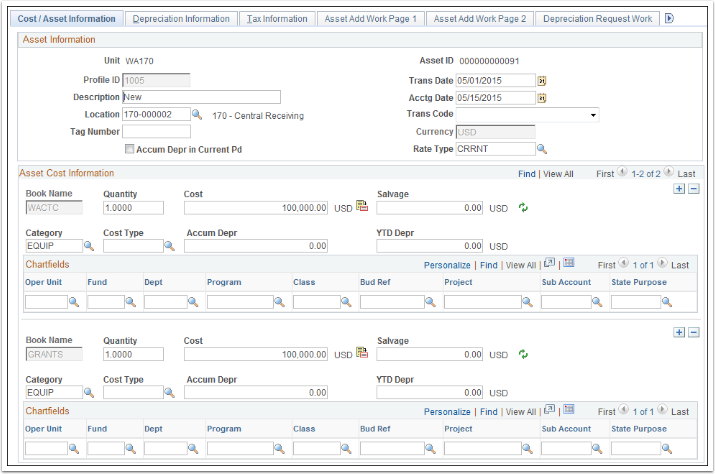Click the Location input field
This screenshot has height=474, width=715.
156,115
